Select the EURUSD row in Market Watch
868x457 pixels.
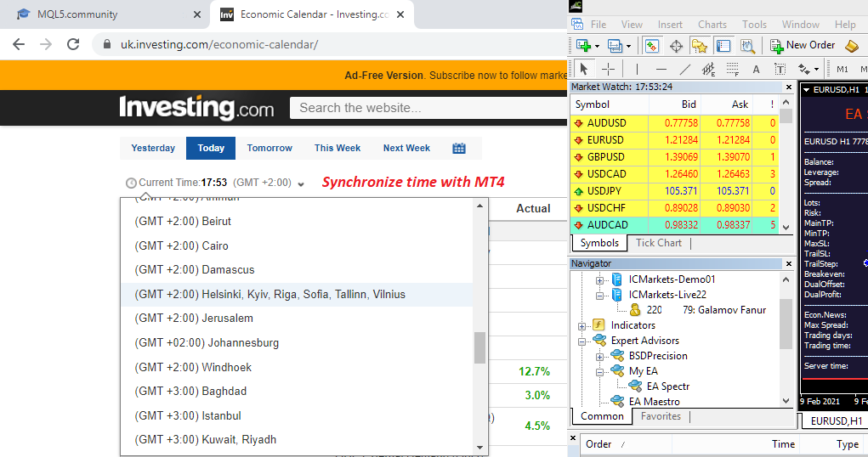click(x=674, y=140)
